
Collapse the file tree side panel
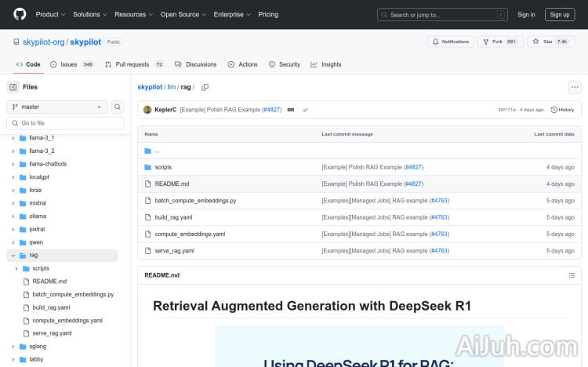click(13, 87)
